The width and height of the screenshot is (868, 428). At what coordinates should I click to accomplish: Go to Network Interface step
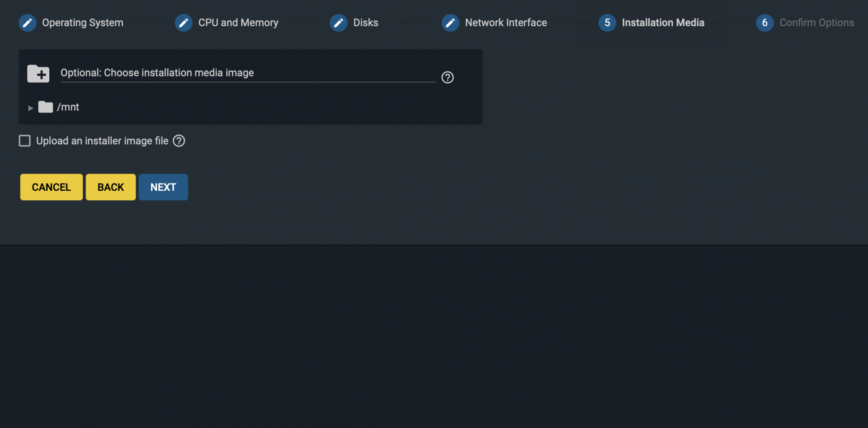[x=506, y=23]
